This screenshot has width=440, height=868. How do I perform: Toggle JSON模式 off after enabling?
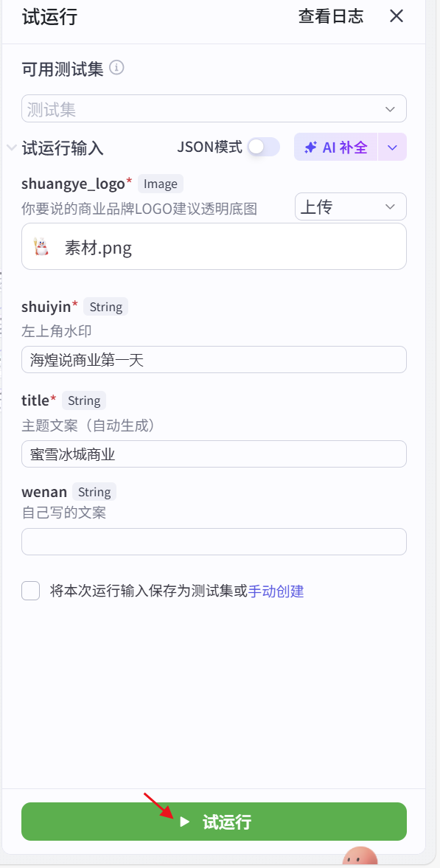[262, 147]
